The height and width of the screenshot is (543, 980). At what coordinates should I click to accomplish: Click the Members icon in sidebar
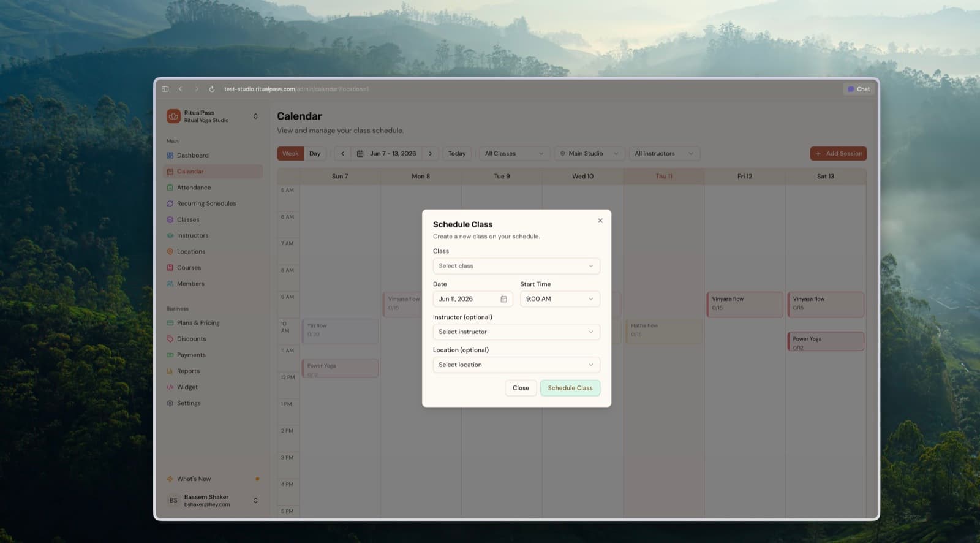[x=170, y=284]
